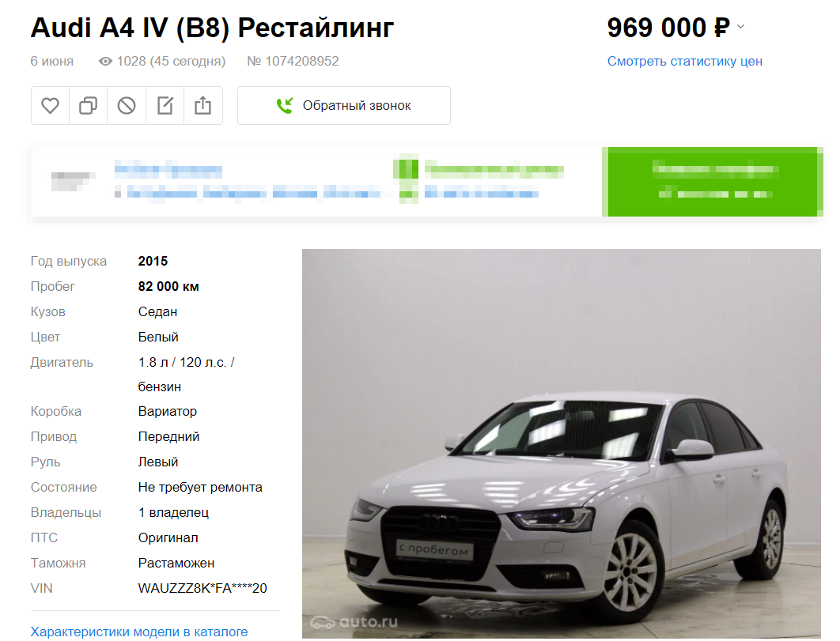Viewport: 840px width, 641px height.
Task: Open the white Audi A4 photo
Action: point(562,443)
